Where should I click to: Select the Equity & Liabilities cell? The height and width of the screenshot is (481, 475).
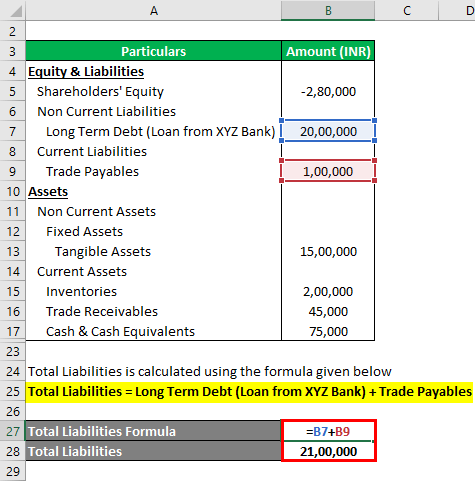tap(153, 71)
